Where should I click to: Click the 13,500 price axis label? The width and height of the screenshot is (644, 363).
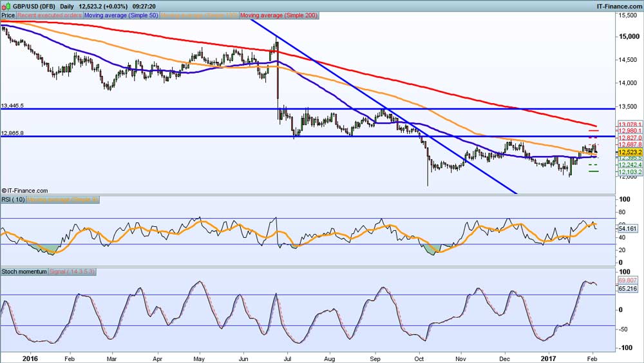click(x=628, y=106)
